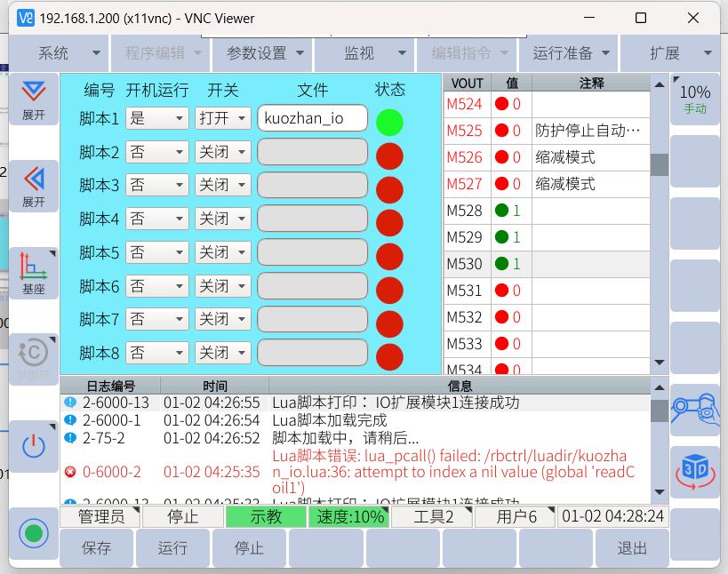
Task: Toggle the M528 green output indicator
Action: tap(502, 211)
